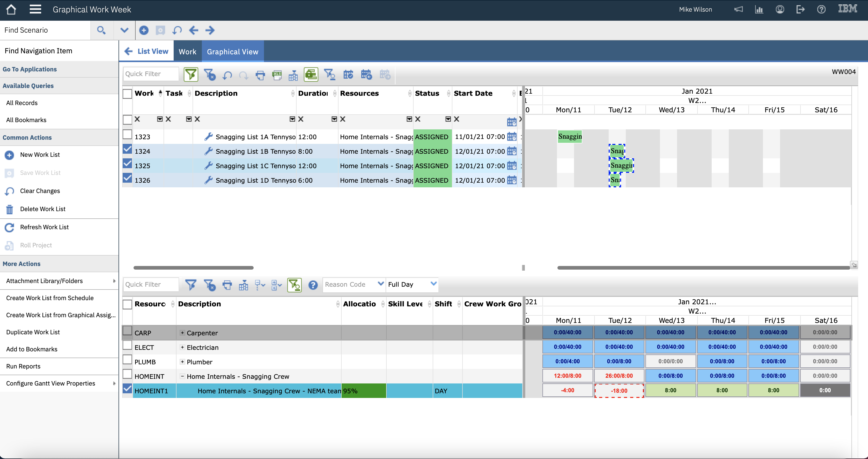Screen dimensions: 868x459
Task: Click the Export to XLS icon
Action: (277, 75)
